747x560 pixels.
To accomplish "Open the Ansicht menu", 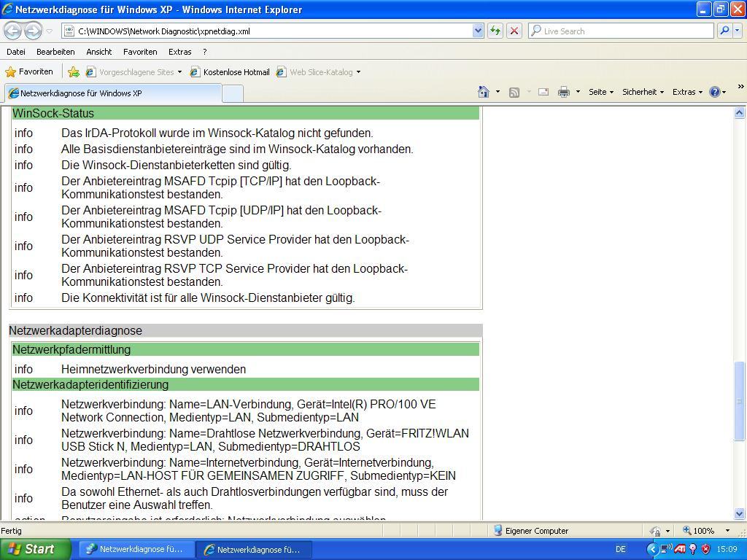I will click(x=98, y=52).
